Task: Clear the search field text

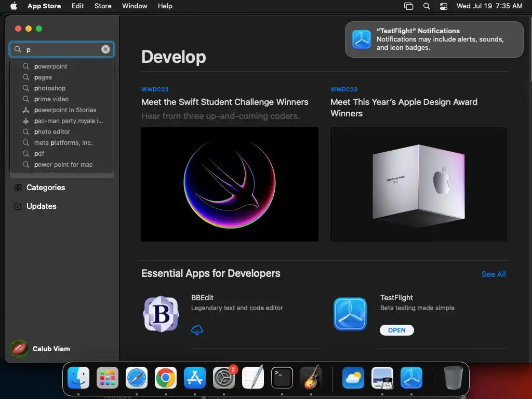Action: [x=105, y=49]
